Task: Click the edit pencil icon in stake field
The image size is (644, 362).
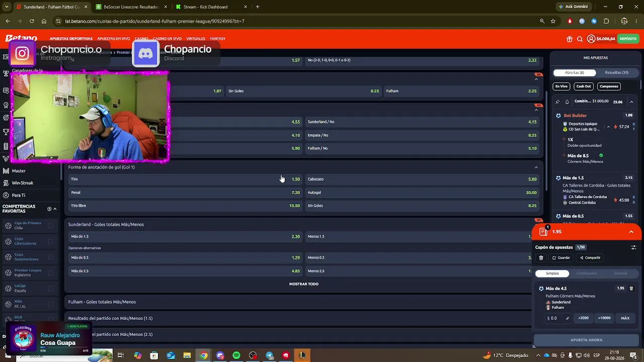Action: (568, 318)
